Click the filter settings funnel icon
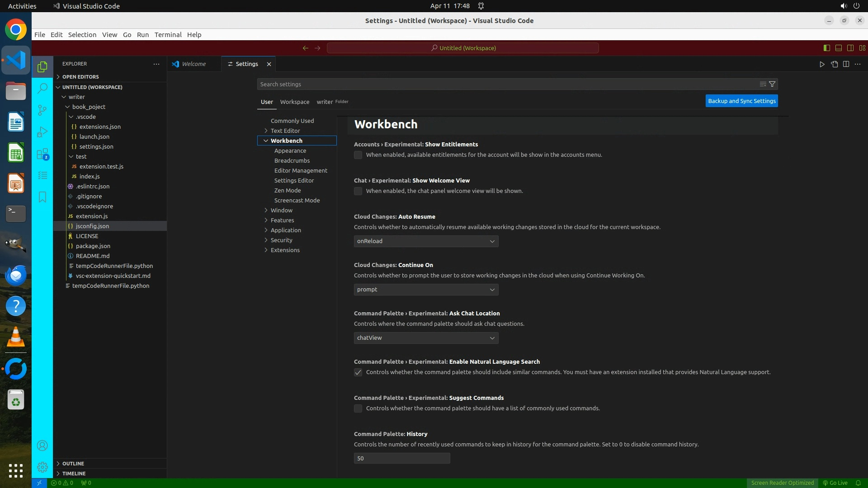This screenshot has width=868, height=488. tap(772, 84)
